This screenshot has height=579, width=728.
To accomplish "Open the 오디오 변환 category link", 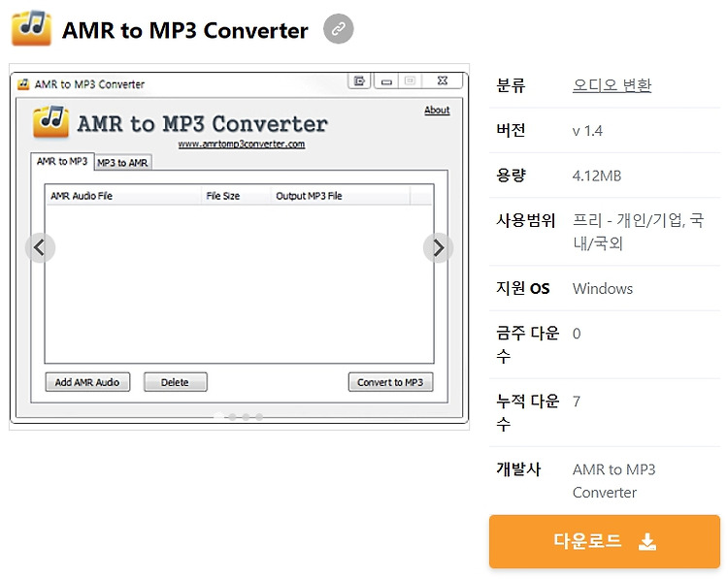I will 612,85.
